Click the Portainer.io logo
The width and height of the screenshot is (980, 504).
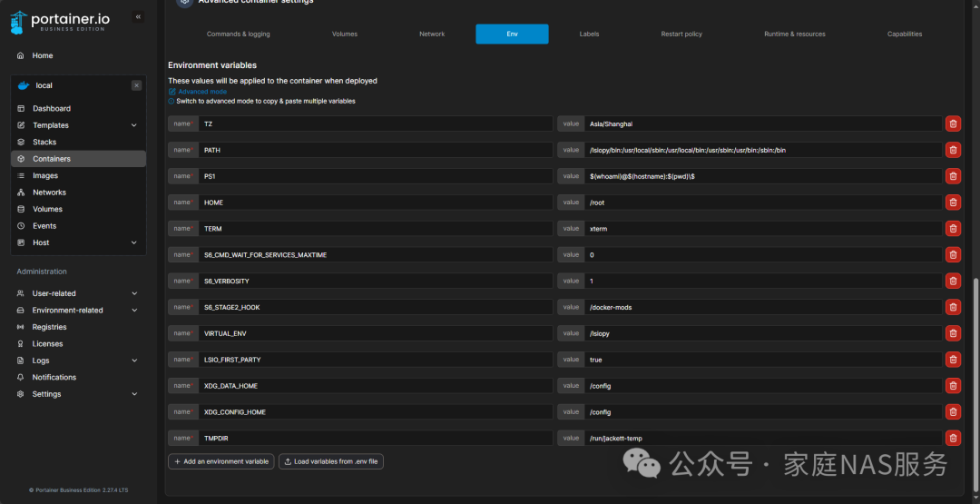[60, 23]
